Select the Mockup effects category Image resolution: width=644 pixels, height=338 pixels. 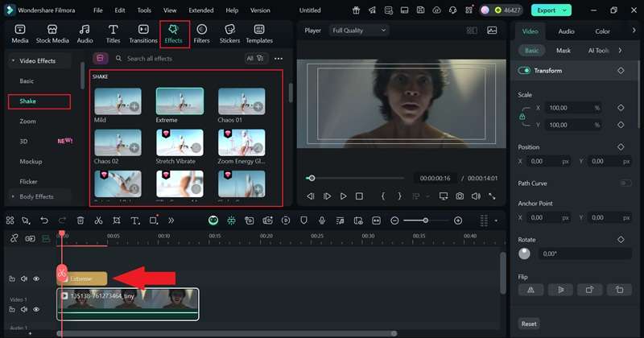click(x=31, y=162)
